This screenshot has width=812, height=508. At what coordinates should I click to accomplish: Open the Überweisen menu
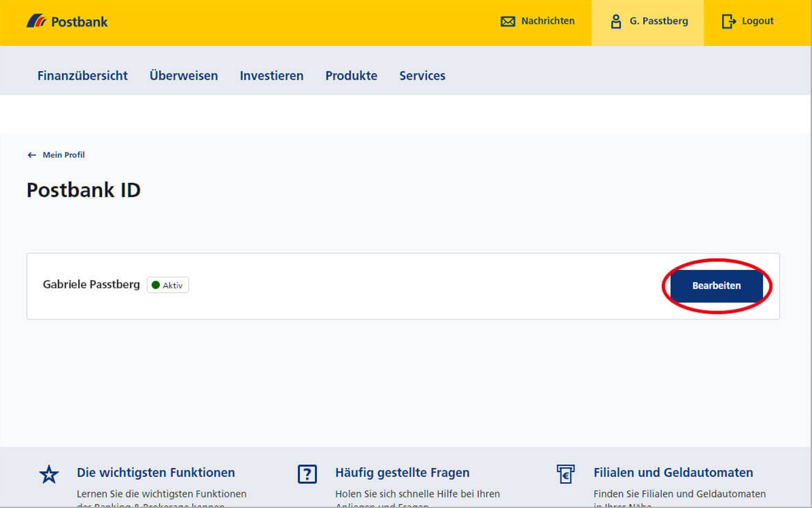(x=184, y=75)
